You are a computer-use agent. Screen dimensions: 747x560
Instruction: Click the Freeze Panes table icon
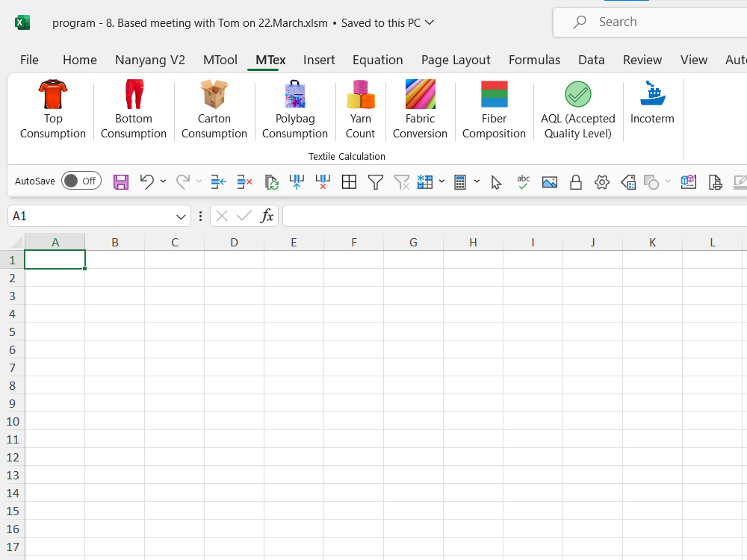425,181
